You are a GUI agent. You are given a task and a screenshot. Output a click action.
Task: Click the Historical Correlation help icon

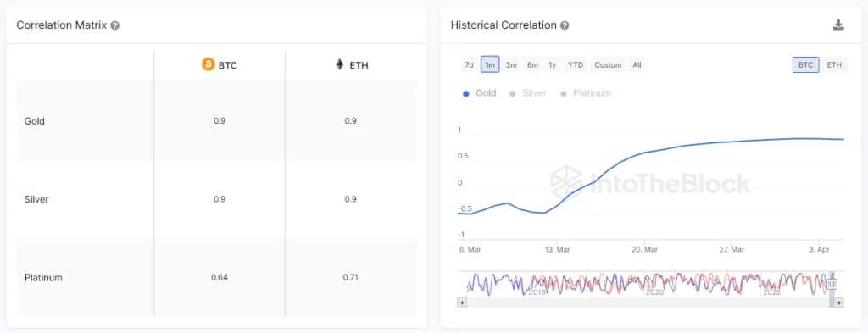(565, 25)
